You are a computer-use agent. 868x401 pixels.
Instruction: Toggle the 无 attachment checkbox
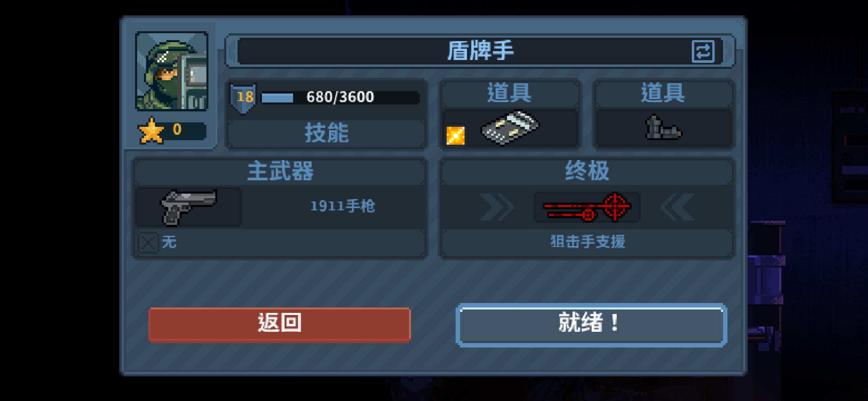[x=148, y=243]
